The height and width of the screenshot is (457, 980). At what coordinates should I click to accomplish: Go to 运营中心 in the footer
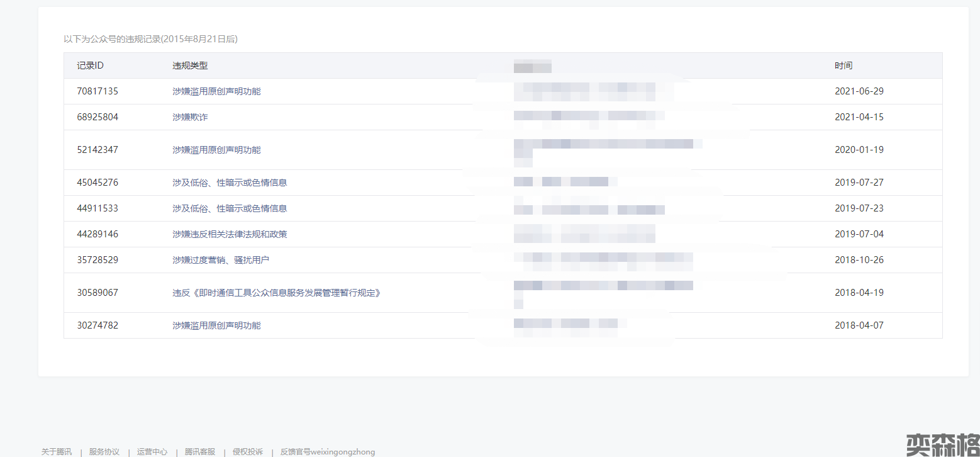152,451
